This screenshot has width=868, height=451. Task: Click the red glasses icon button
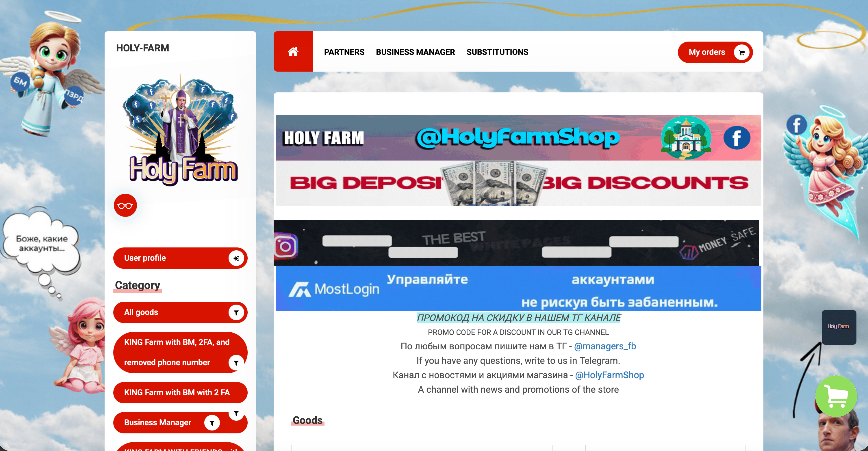point(125,206)
